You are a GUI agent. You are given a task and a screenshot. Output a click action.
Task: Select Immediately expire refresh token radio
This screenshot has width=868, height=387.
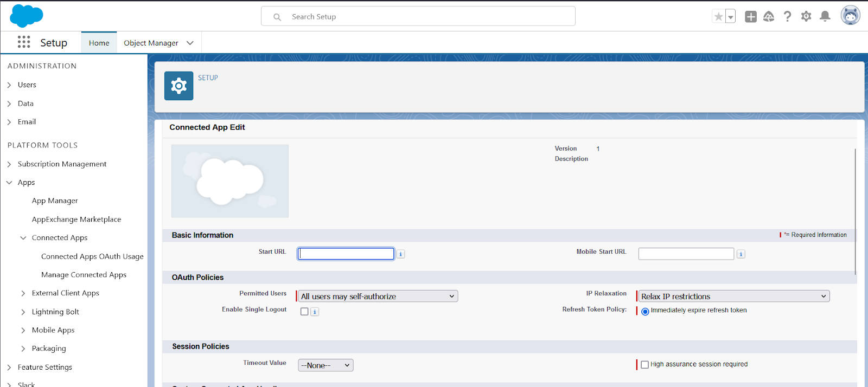645,311
